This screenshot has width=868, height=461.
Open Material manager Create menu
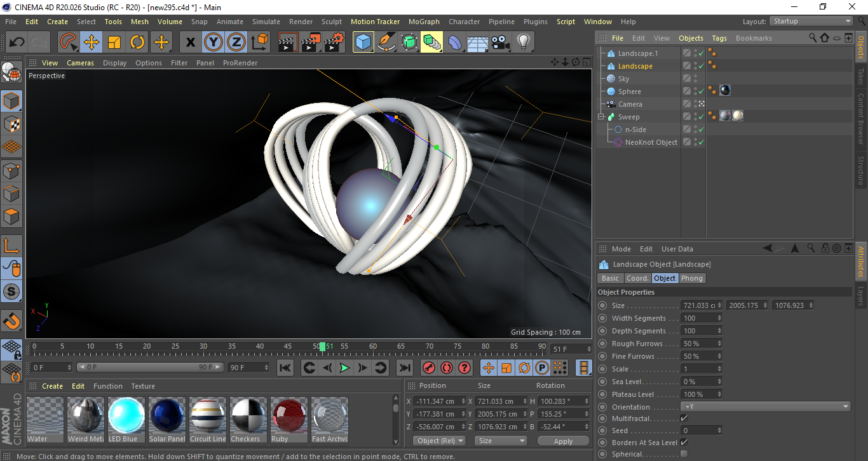(53, 386)
